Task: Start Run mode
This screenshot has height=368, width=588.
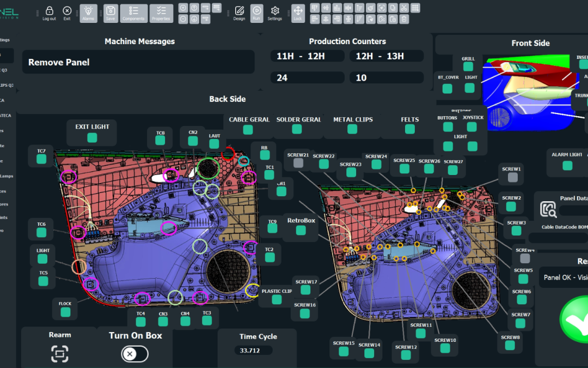Action: (x=256, y=13)
